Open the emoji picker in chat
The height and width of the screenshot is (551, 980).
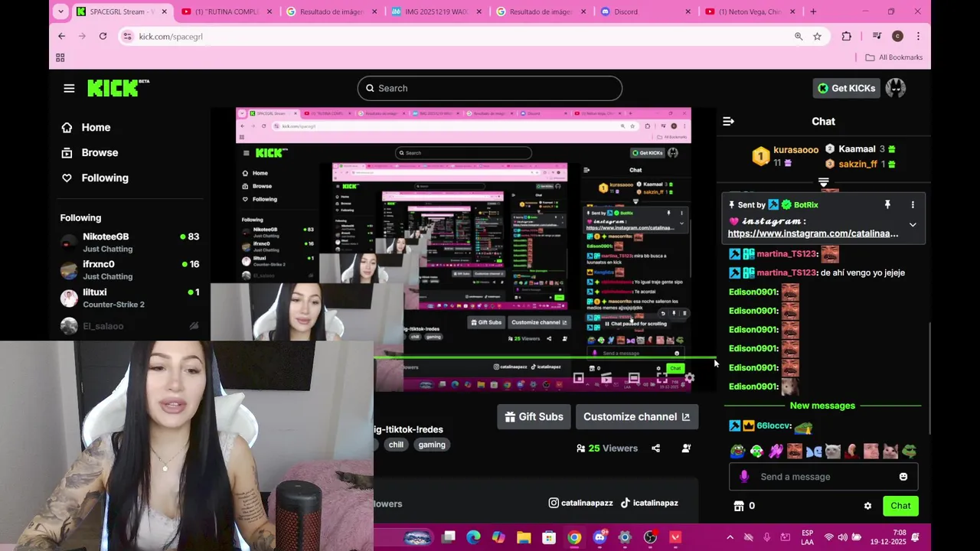(903, 477)
